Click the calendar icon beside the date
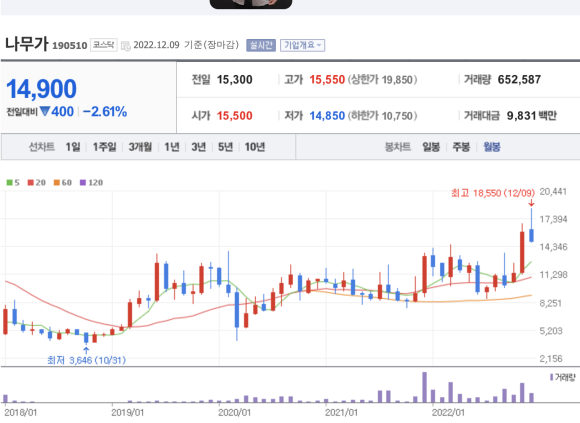Image resolution: width=580 pixels, height=423 pixels. click(126, 46)
